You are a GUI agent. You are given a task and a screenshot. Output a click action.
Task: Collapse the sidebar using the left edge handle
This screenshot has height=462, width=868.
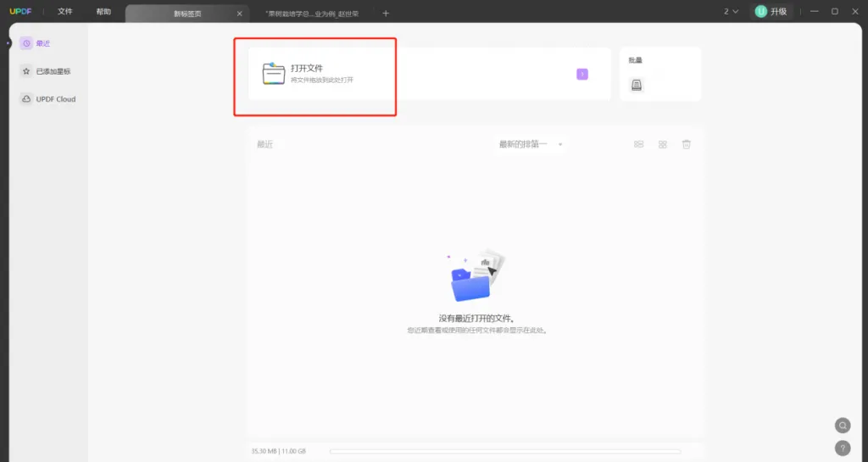click(x=8, y=43)
